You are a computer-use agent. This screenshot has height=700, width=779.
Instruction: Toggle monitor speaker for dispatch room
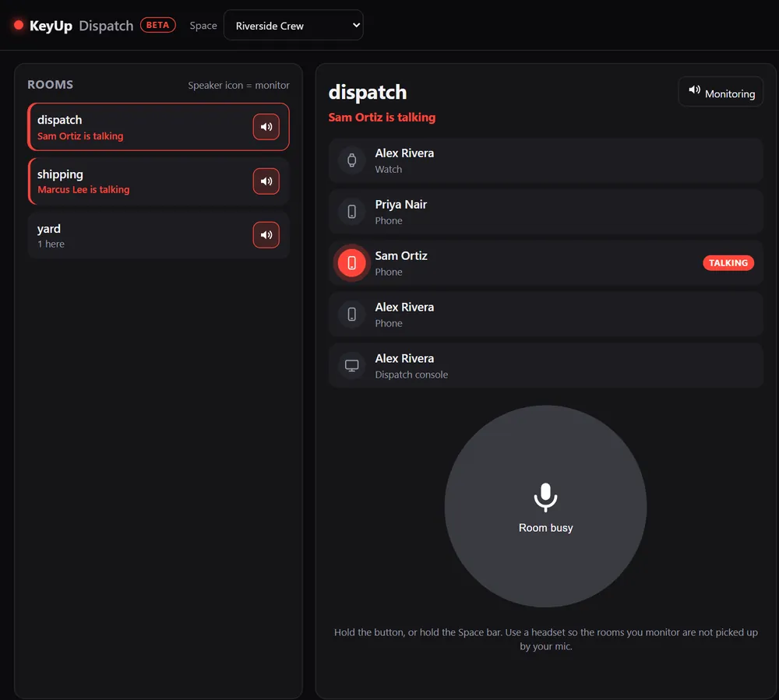tap(266, 127)
